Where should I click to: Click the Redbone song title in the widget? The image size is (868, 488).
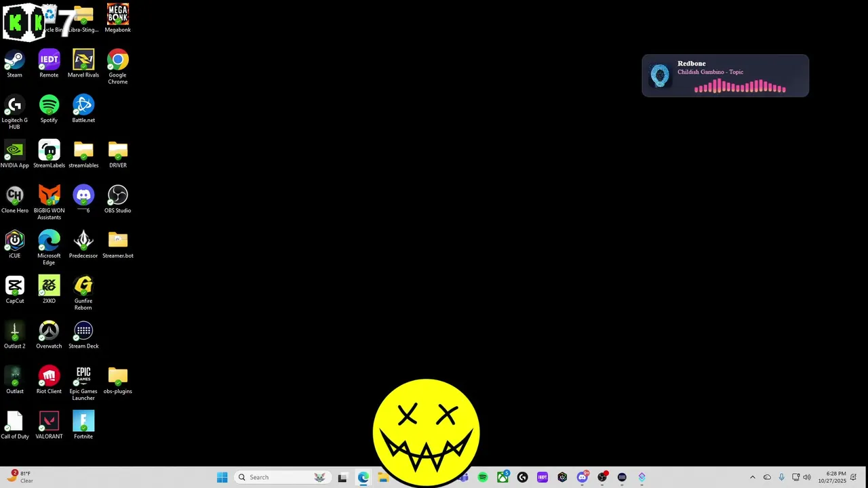[692, 63]
